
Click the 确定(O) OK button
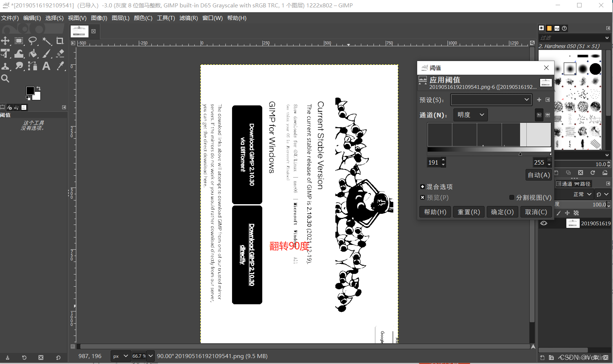pos(502,212)
